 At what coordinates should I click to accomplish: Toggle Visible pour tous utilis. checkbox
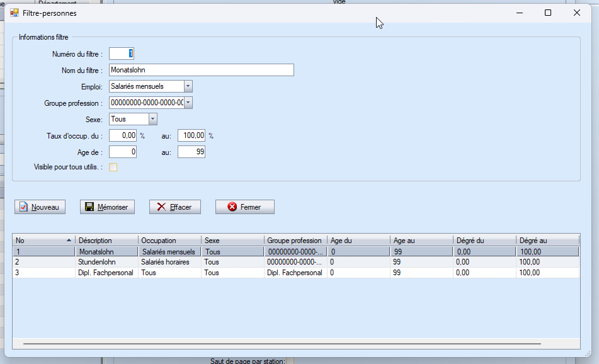pyautogui.click(x=113, y=168)
